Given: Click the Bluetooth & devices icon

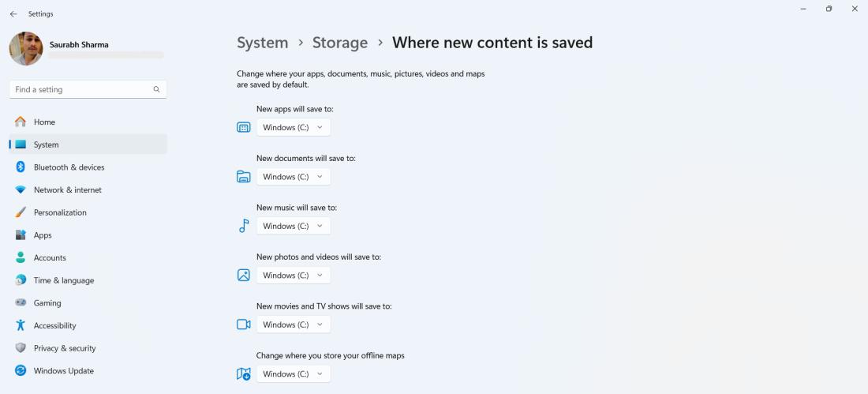Looking at the screenshot, I should click(x=21, y=167).
